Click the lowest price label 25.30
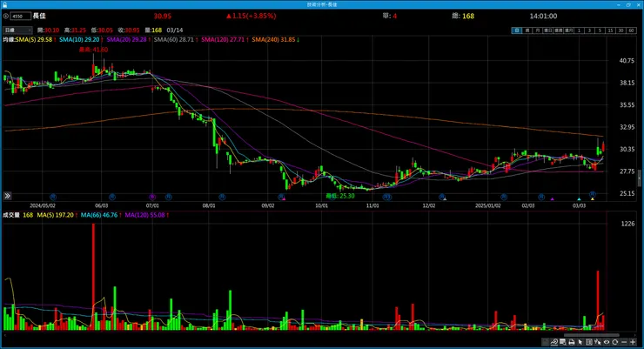The image size is (644, 349). pyautogui.click(x=340, y=196)
